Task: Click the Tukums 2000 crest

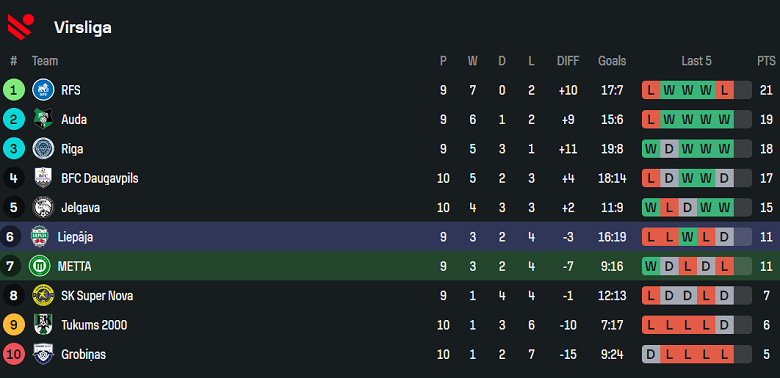Action: [43, 325]
